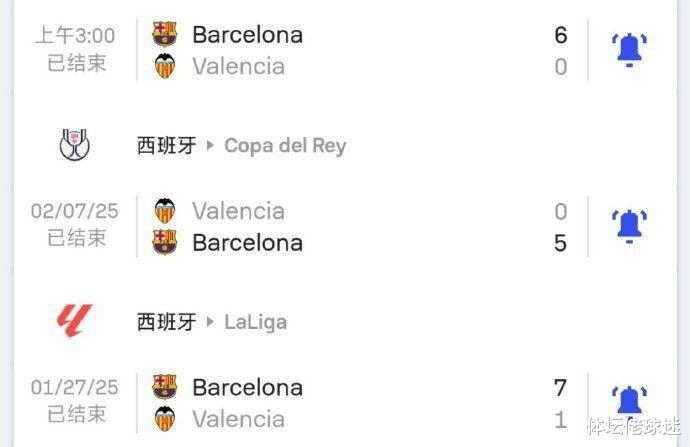Click Barcelona crest in Copa del Rey match

(165, 242)
